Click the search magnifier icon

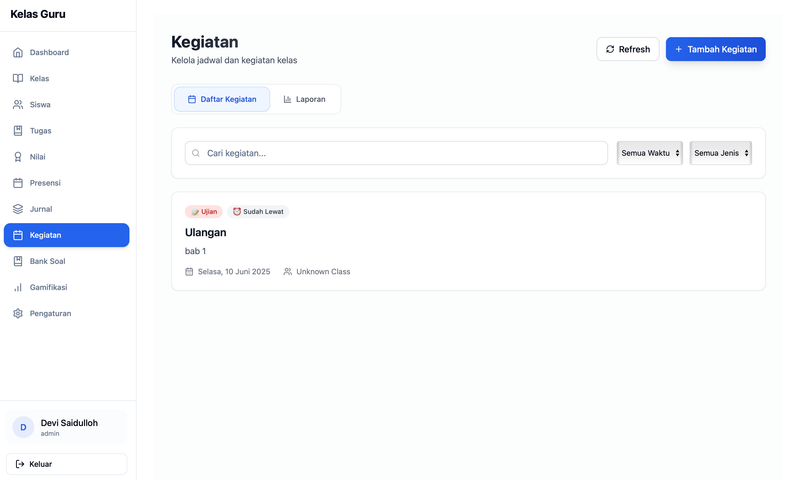coord(196,153)
